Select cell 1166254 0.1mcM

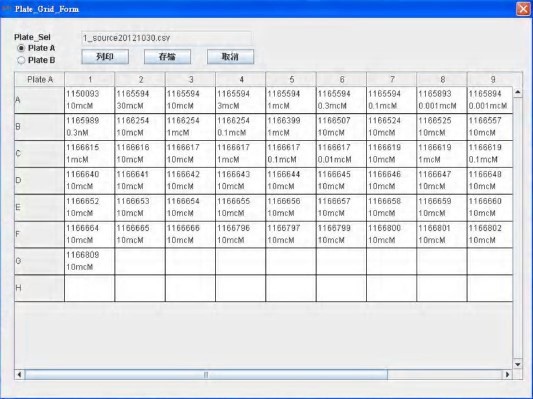pyautogui.click(x=241, y=127)
